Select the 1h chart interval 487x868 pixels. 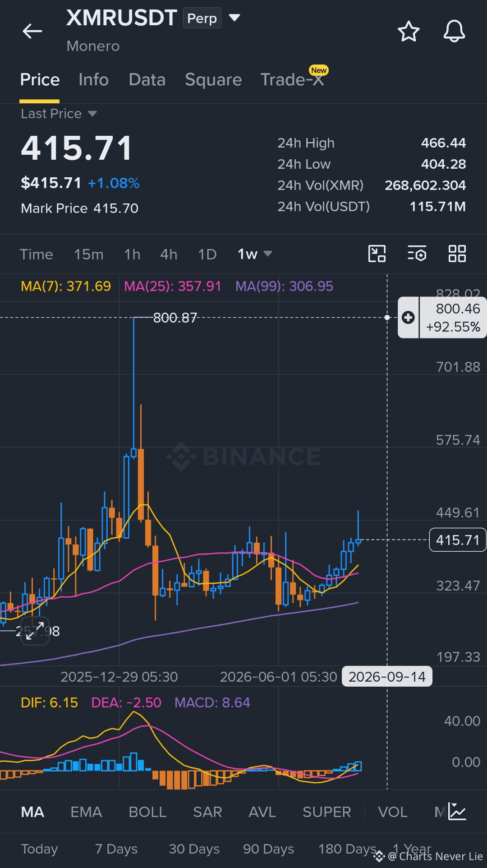point(132,254)
